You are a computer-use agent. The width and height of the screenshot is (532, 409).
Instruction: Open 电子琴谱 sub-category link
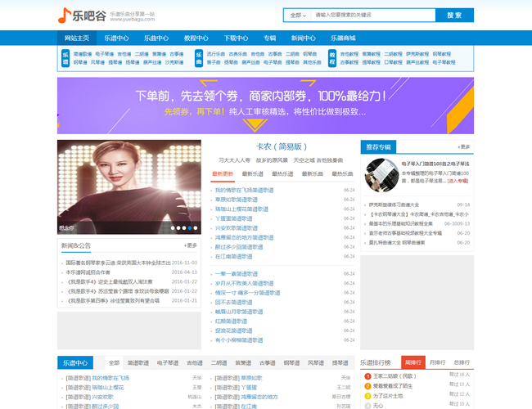pyautogui.click(x=105, y=54)
